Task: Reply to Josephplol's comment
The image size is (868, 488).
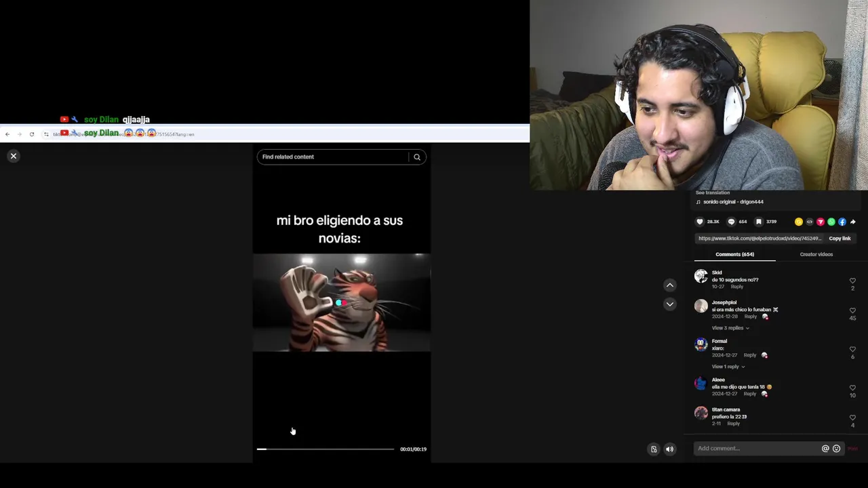Action: point(750,317)
